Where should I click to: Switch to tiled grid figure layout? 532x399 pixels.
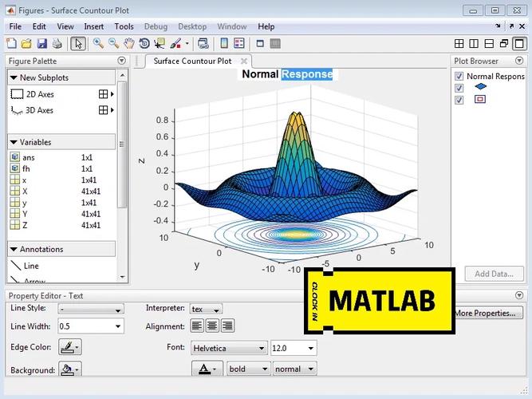coord(459,44)
